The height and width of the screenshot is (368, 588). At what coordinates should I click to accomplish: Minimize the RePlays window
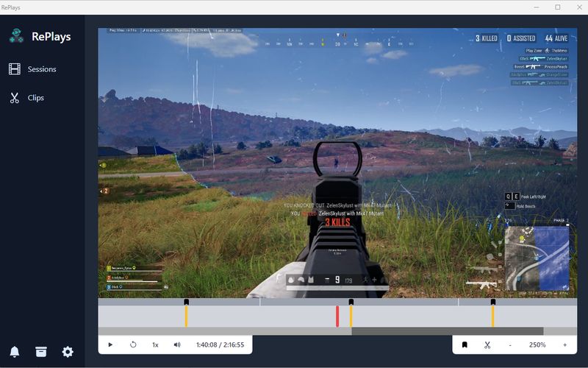[x=537, y=7]
